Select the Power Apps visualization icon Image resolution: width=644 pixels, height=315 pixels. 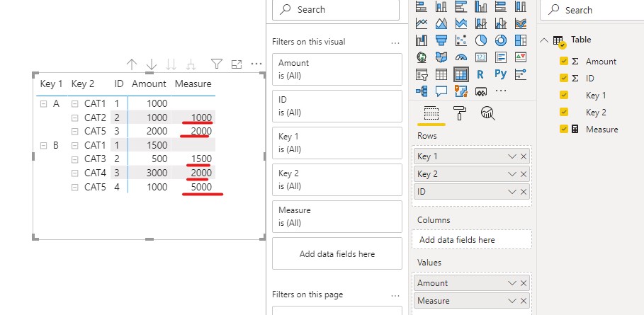481,91
